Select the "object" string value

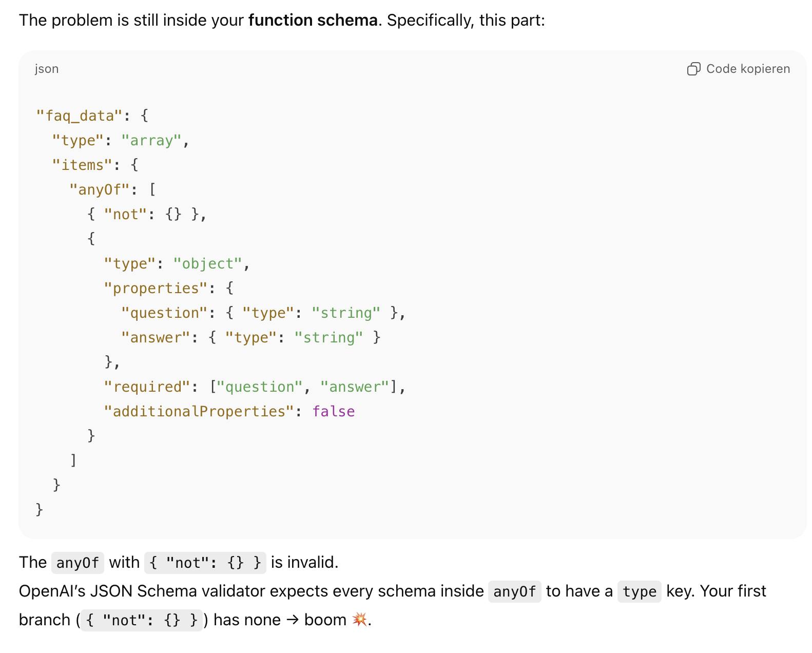207,263
